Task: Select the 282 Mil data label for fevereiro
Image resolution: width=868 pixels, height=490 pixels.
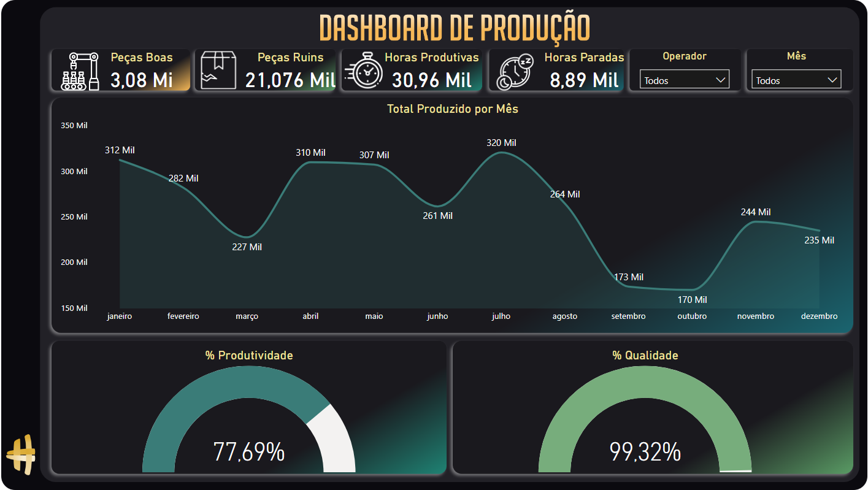Action: pyautogui.click(x=183, y=178)
